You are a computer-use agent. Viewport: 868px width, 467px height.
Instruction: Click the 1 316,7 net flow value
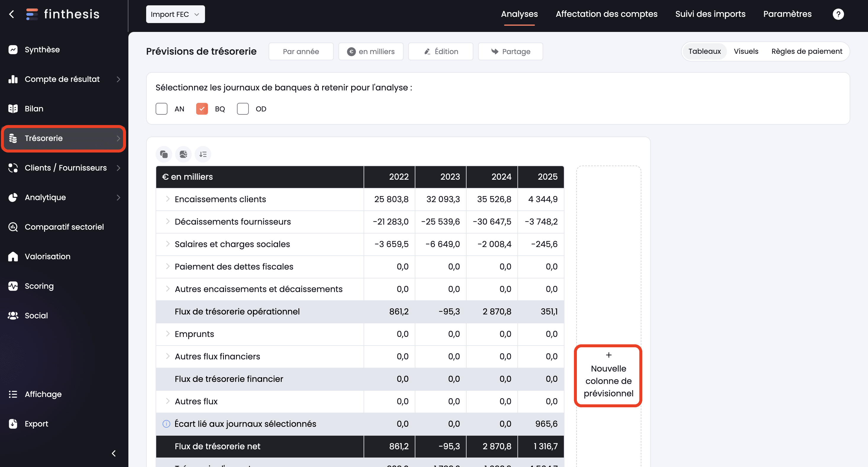(546, 447)
